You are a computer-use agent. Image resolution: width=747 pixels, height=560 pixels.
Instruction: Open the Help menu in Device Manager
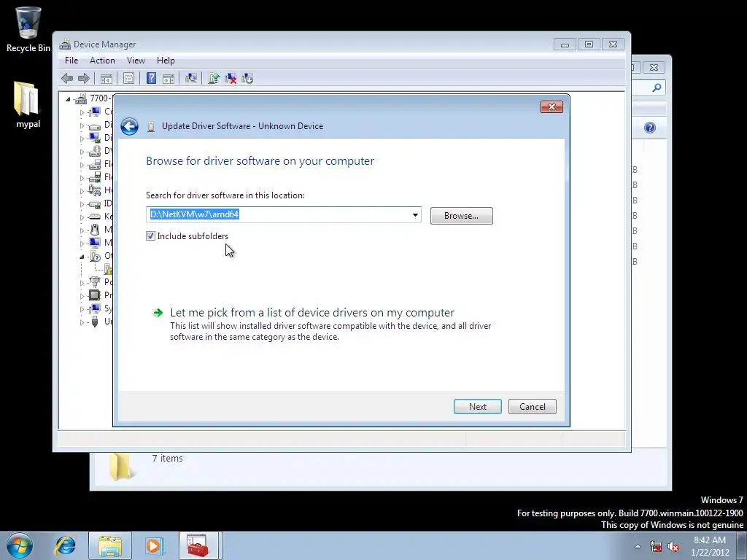(166, 61)
